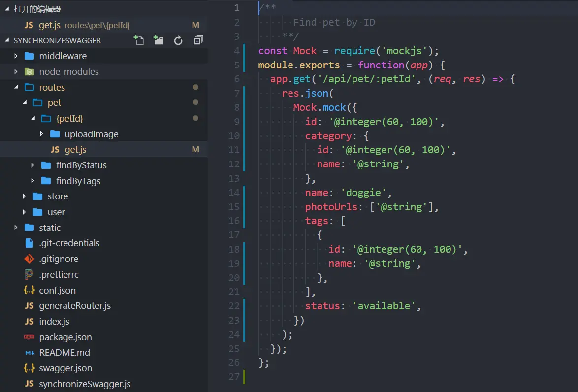The image size is (578, 392).
Task: Click the conf.json braces icon
Action: tap(29, 290)
